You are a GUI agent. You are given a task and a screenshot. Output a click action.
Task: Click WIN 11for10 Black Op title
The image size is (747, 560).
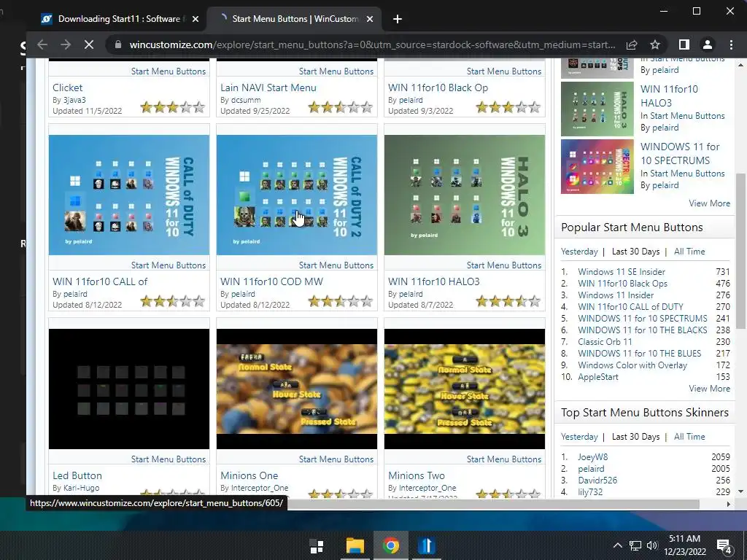[x=438, y=87]
